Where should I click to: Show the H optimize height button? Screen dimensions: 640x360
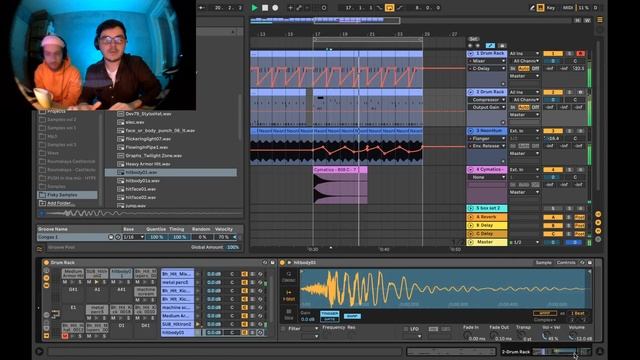click(578, 20)
